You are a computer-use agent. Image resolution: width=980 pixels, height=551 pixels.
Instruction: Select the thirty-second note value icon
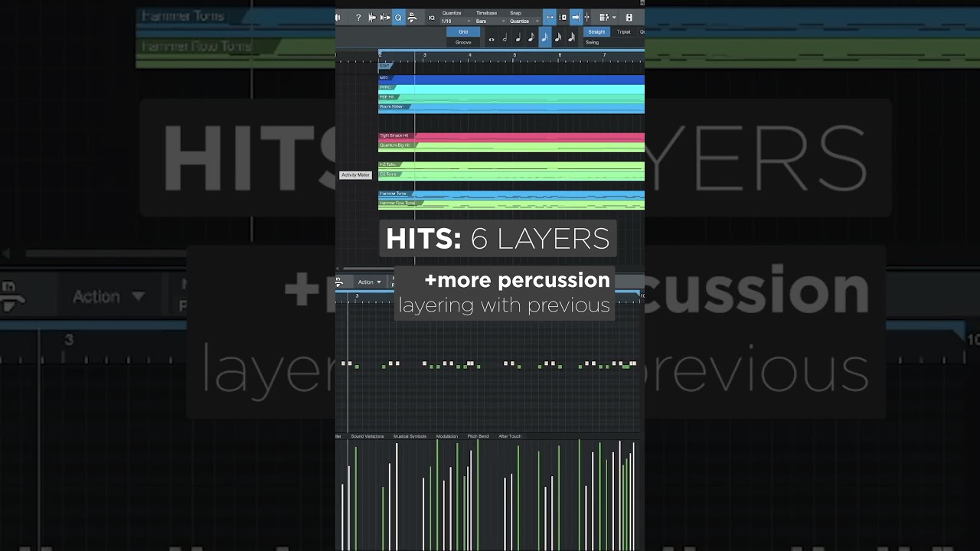558,37
